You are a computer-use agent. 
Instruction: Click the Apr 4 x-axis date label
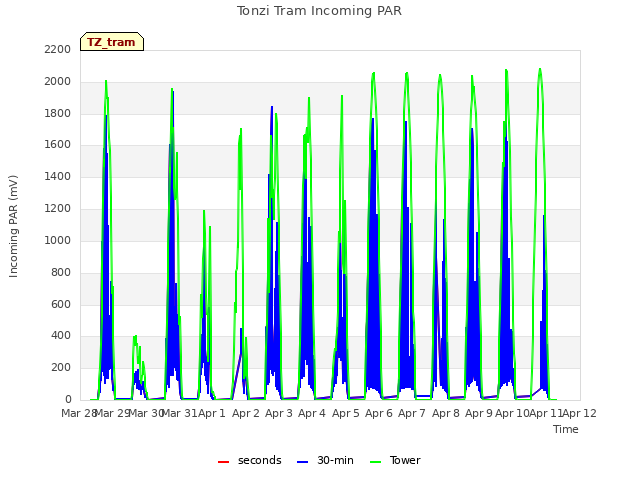pos(312,413)
